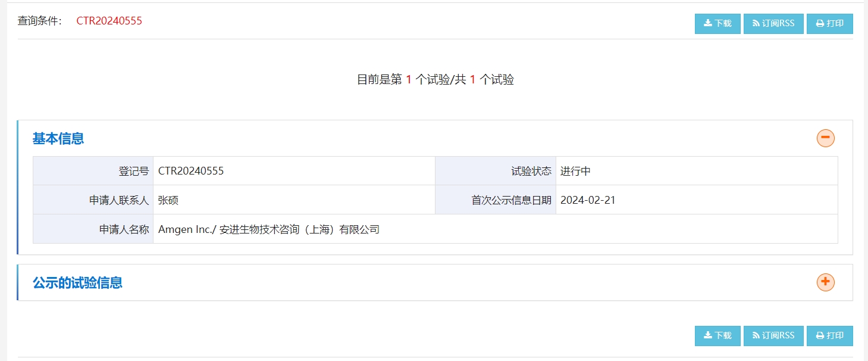
Task: Click the top 下载 download button
Action: pyautogui.click(x=717, y=24)
